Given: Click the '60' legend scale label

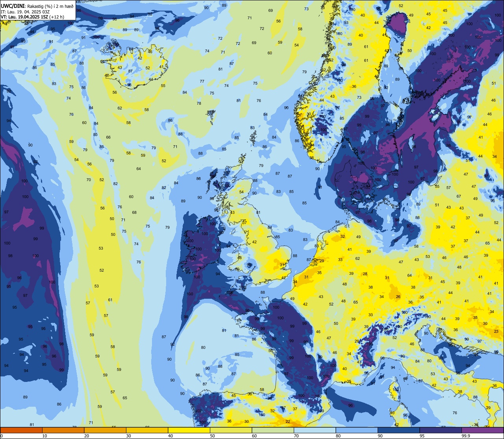Looking at the screenshot, I should coord(254,436).
